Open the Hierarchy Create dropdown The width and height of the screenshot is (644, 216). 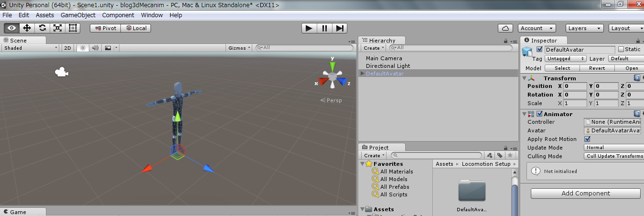[x=374, y=48]
